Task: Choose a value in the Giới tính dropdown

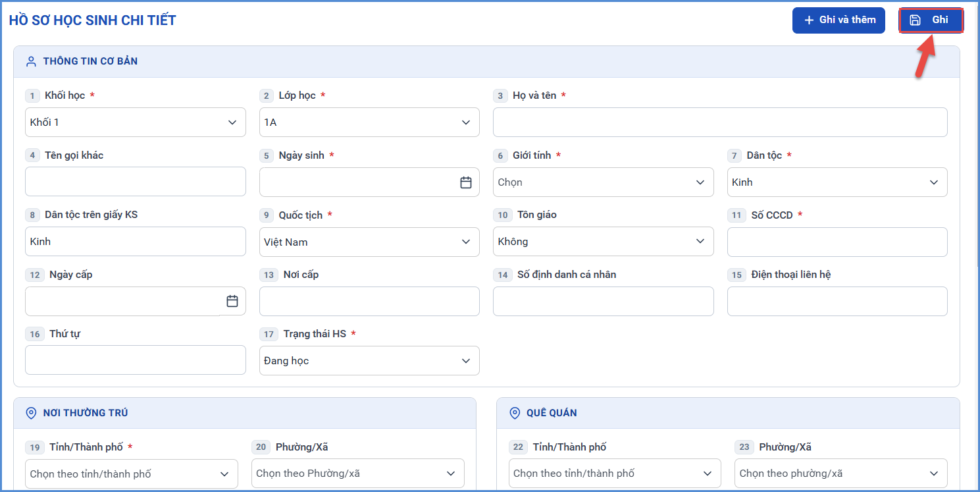Action: tap(604, 182)
